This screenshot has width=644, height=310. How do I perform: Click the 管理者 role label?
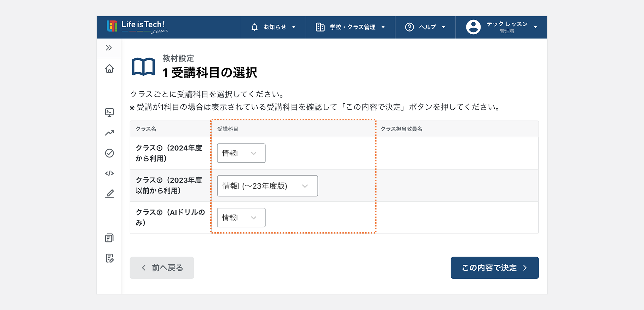point(507,31)
